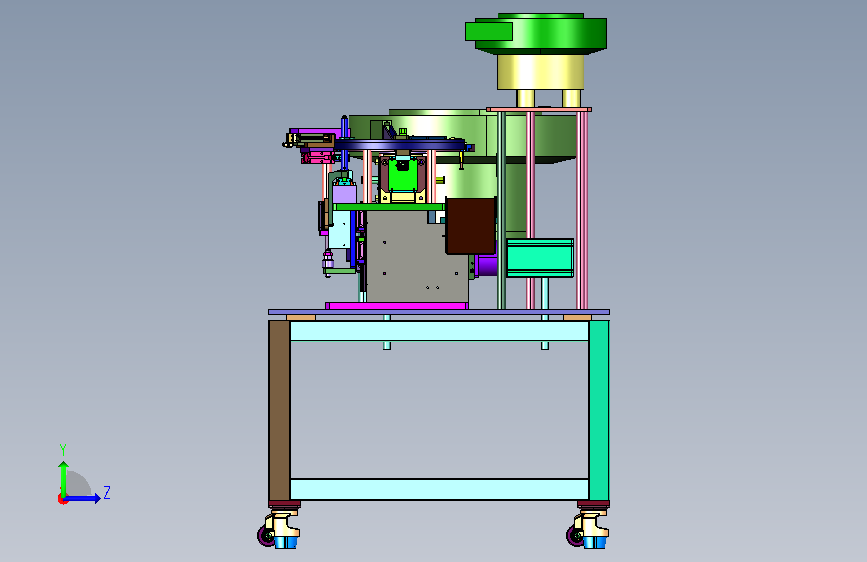Select the dark brown panel
Viewport: 867px width, 562px height.
click(471, 226)
